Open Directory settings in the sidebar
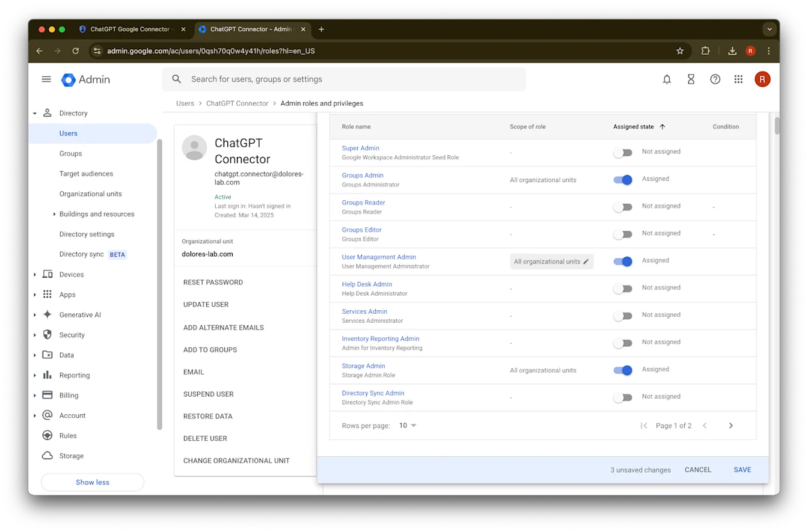Image resolution: width=808 pixels, height=532 pixels. (x=87, y=234)
